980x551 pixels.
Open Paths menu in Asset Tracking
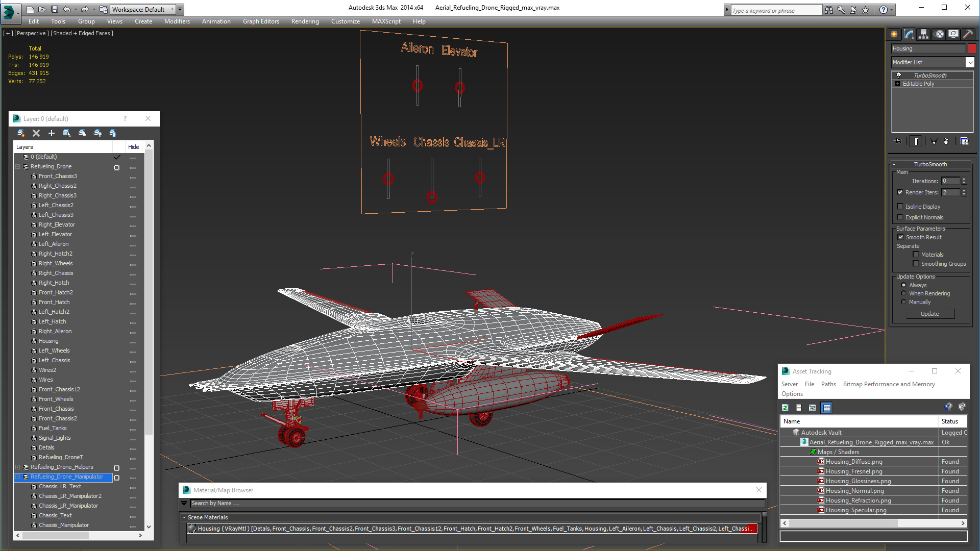point(828,384)
